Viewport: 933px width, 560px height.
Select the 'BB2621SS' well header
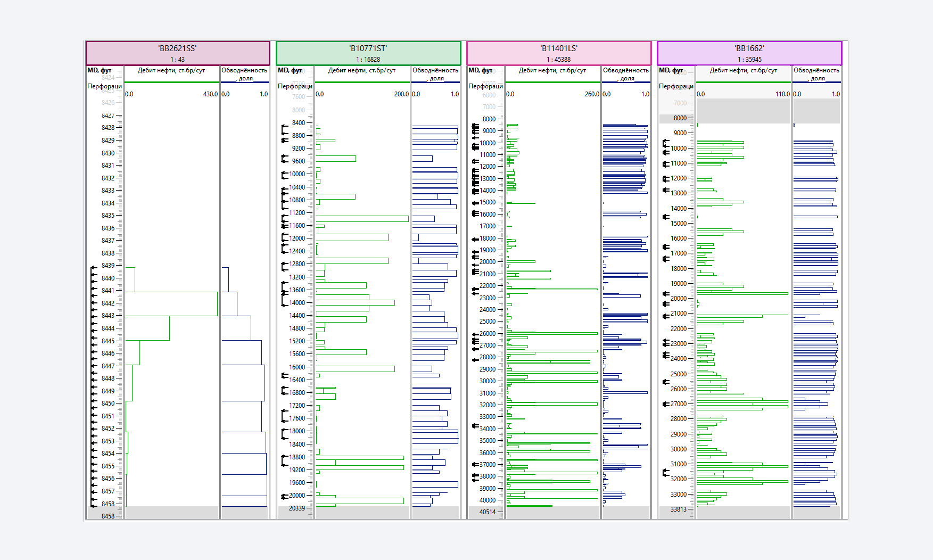[178, 53]
